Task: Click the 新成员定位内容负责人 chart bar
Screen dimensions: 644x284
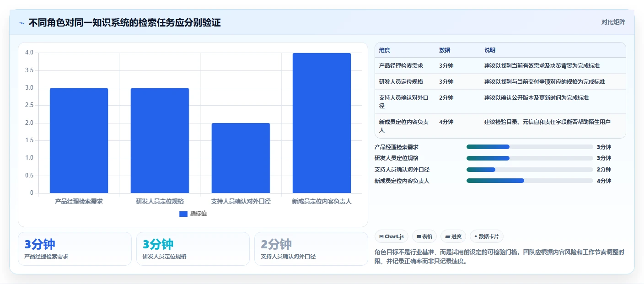Action: coord(322,123)
